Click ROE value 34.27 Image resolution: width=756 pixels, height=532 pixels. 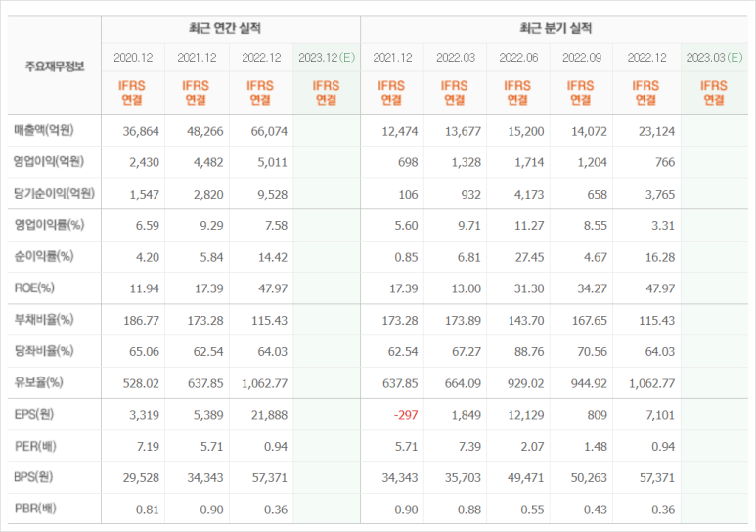click(592, 288)
